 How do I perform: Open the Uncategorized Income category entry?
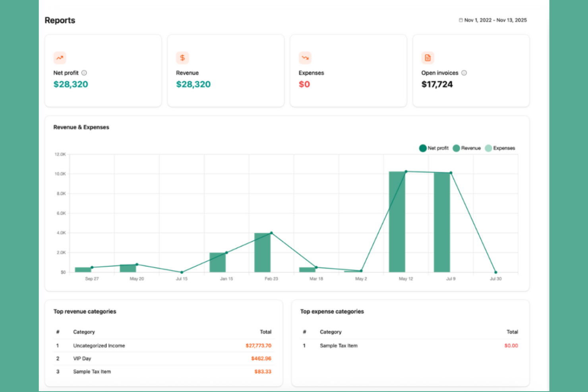(x=99, y=346)
